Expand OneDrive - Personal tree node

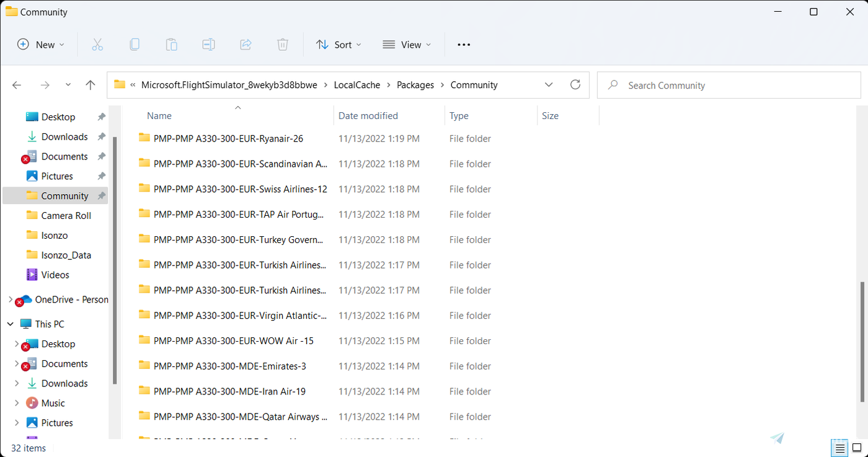click(x=10, y=299)
